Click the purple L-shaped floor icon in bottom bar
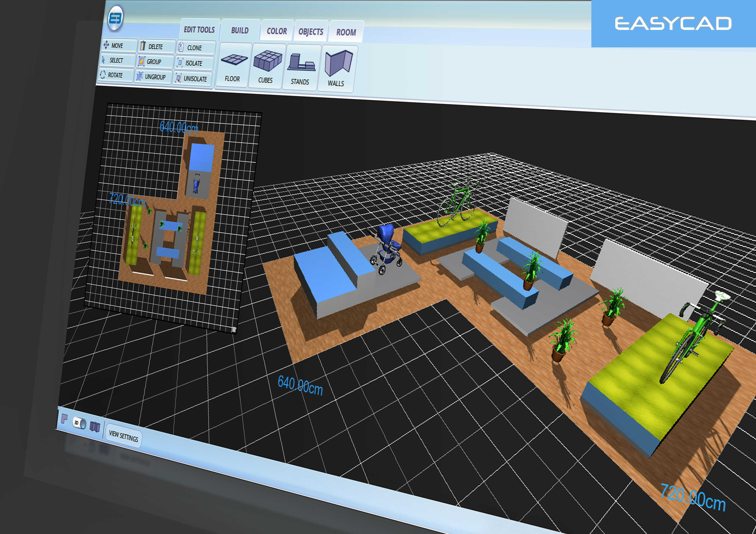Viewport: 756px width, 534px height. tap(64, 419)
